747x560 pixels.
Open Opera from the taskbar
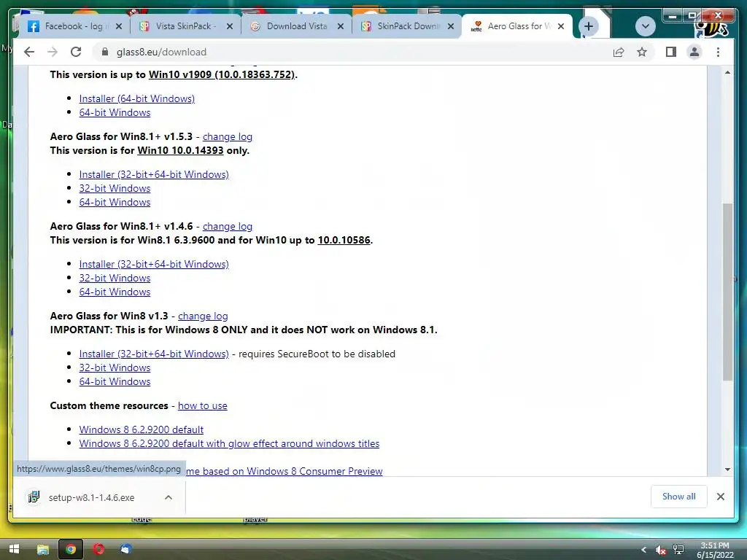point(98,549)
